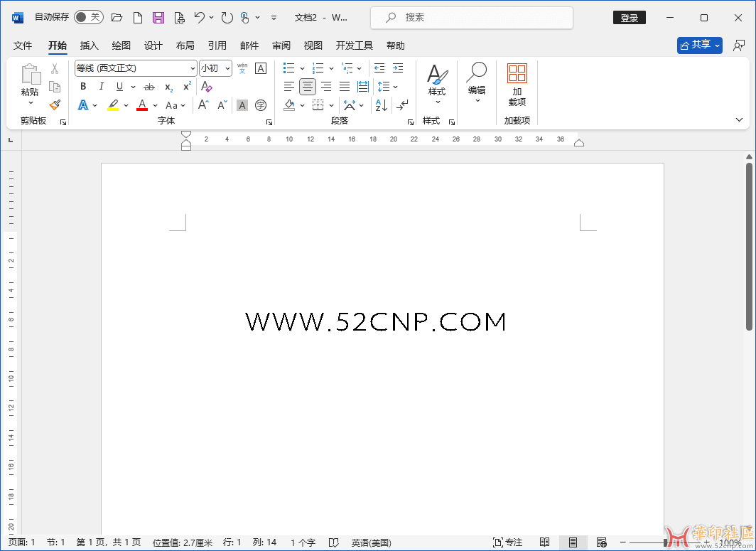This screenshot has height=551, width=756.
Task: Click the search (搜索) box
Action: [x=472, y=18]
